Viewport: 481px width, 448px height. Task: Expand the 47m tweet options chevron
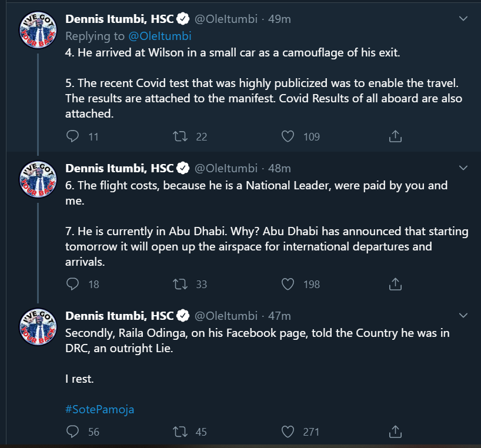[463, 315]
